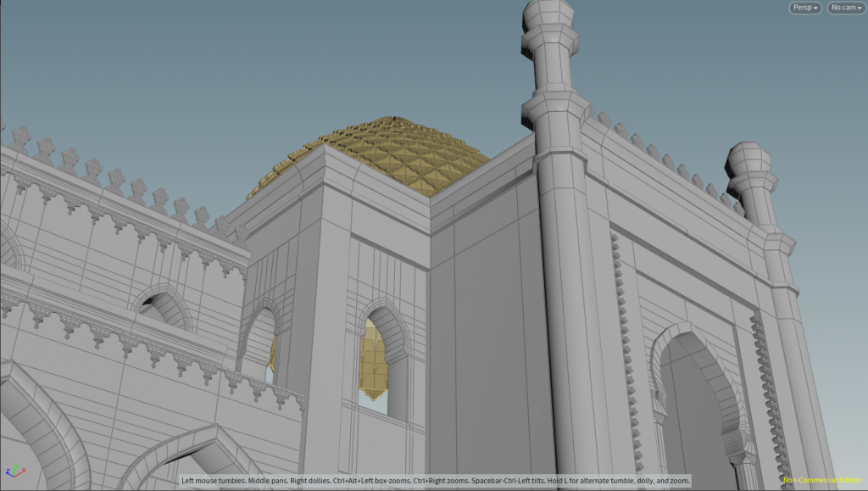This screenshot has width=868, height=491.
Task: Click the mouse navigation hint bar
Action: [x=436, y=481]
